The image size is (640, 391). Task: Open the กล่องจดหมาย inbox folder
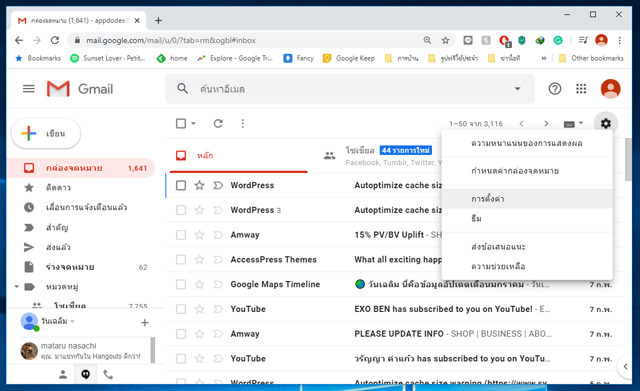point(81,168)
